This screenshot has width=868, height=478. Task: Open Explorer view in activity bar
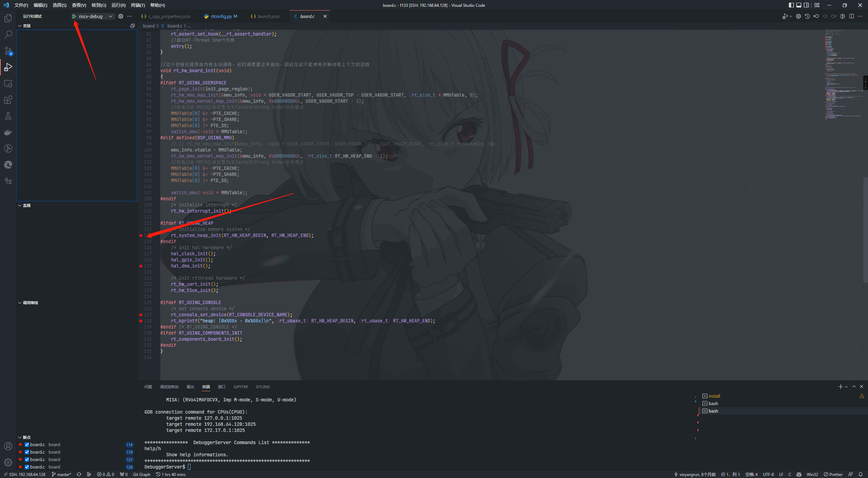(8, 18)
